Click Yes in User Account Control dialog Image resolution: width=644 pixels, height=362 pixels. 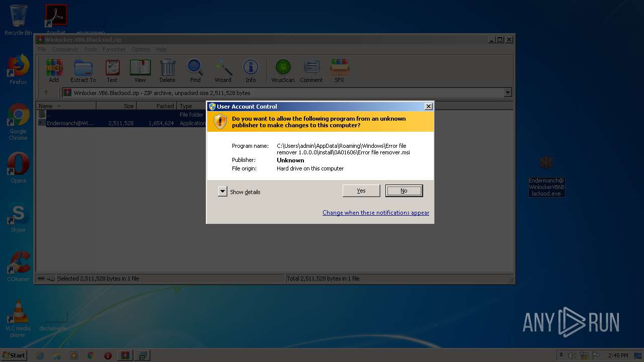click(x=361, y=191)
